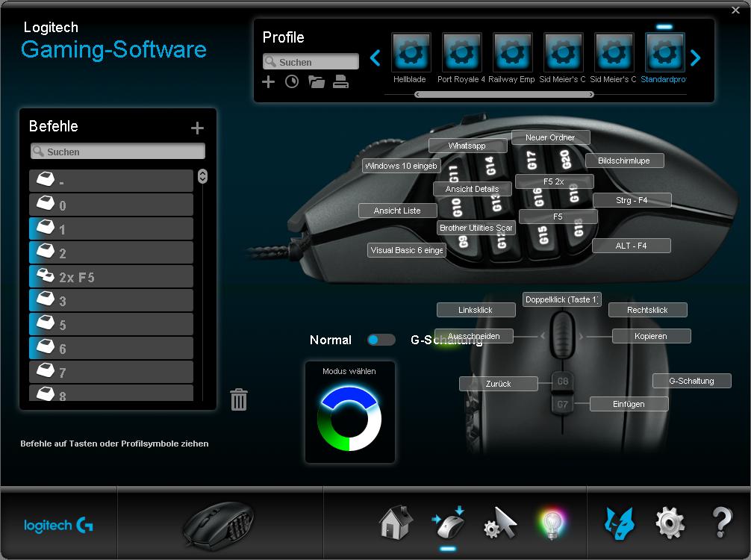Viewport: 751px width, 560px height.
Task: Click the G17 side button
Action: pyautogui.click(x=532, y=161)
